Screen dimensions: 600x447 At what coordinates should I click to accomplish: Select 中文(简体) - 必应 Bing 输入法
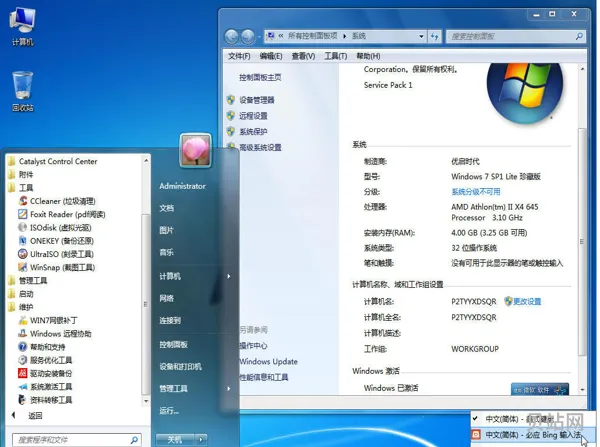[x=533, y=435]
